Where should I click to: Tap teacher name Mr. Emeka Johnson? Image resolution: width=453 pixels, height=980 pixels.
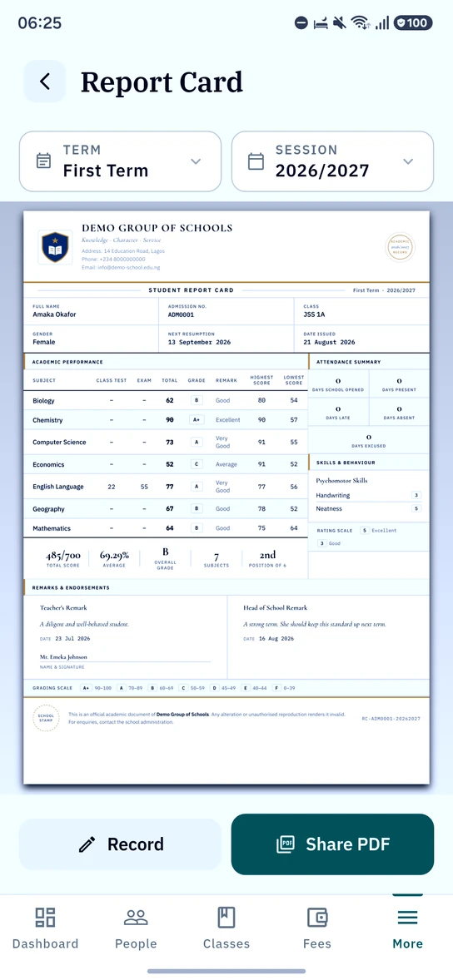pos(63,657)
